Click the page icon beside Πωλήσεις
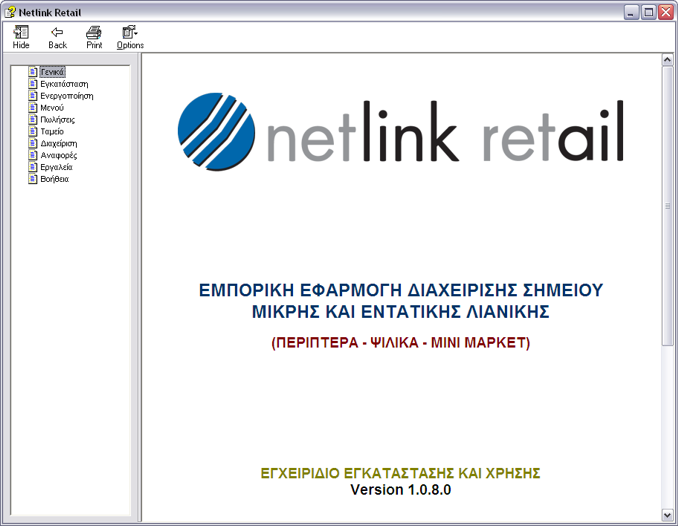This screenshot has height=526, width=678. pos(33,119)
